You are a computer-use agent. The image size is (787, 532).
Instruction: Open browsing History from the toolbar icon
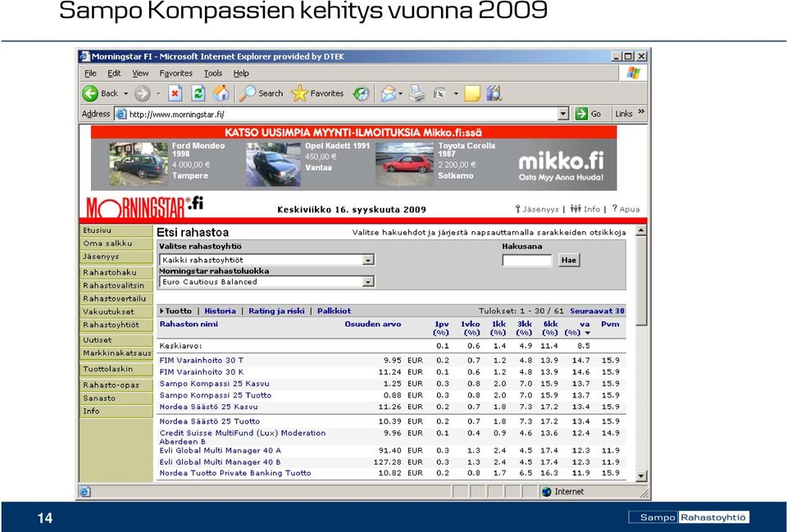pos(361,93)
